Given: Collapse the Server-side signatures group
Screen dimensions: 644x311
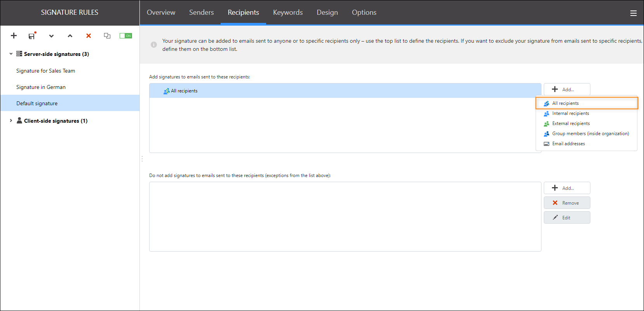Looking at the screenshot, I should pyautogui.click(x=11, y=54).
